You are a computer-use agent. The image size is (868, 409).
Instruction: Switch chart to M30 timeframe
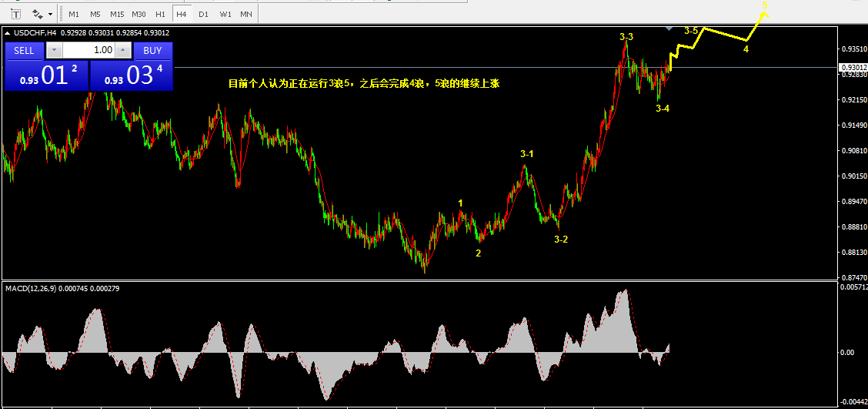[139, 14]
